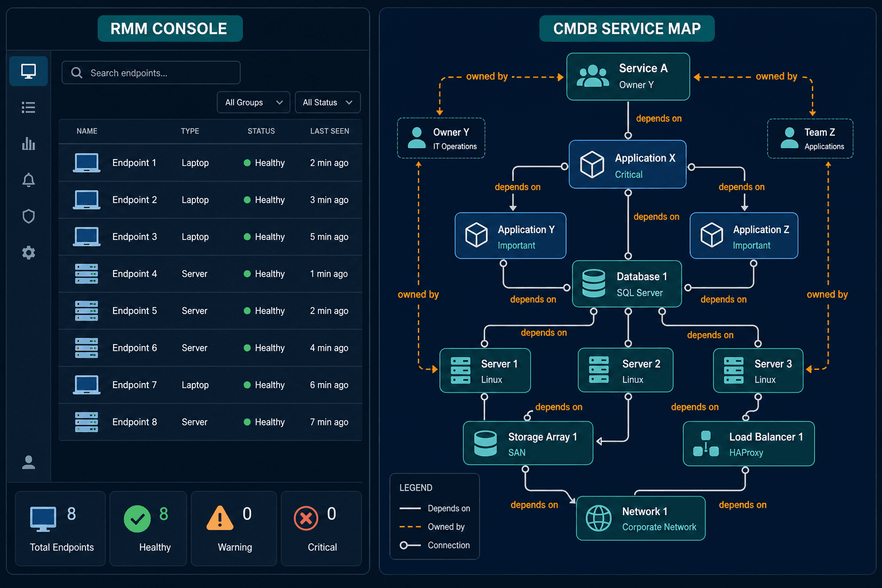Open the list view sidebar icon

[x=28, y=107]
